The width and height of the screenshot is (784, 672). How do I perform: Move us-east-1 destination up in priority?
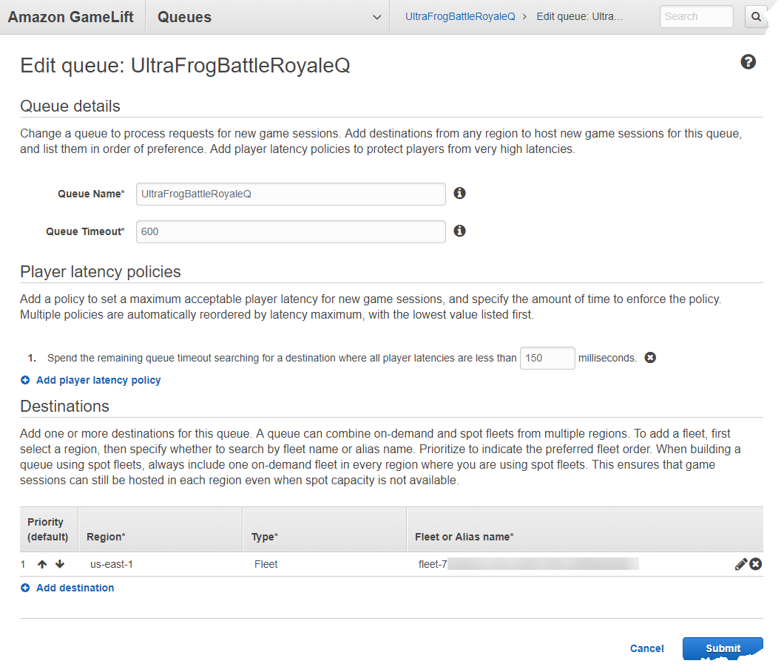click(42, 564)
